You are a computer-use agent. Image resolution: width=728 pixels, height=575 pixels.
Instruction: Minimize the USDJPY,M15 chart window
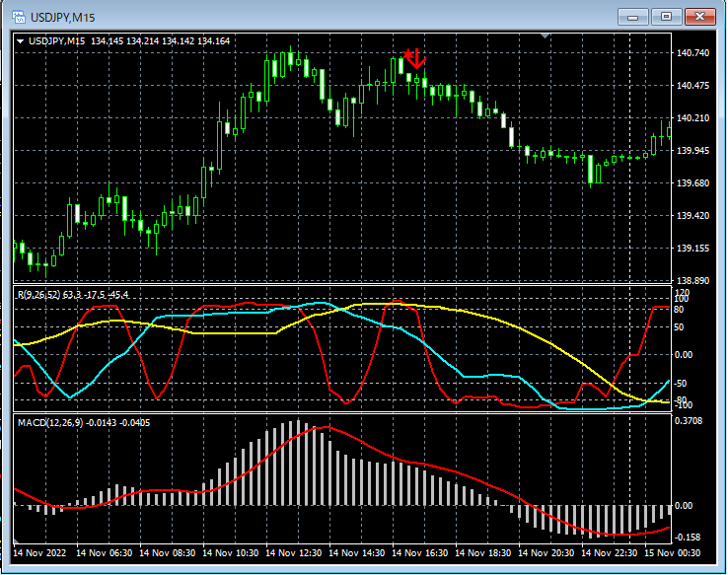pyautogui.click(x=632, y=17)
